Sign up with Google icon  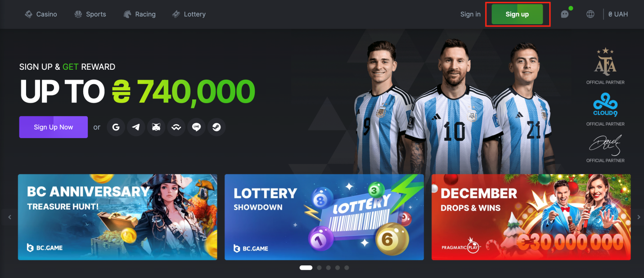click(116, 127)
